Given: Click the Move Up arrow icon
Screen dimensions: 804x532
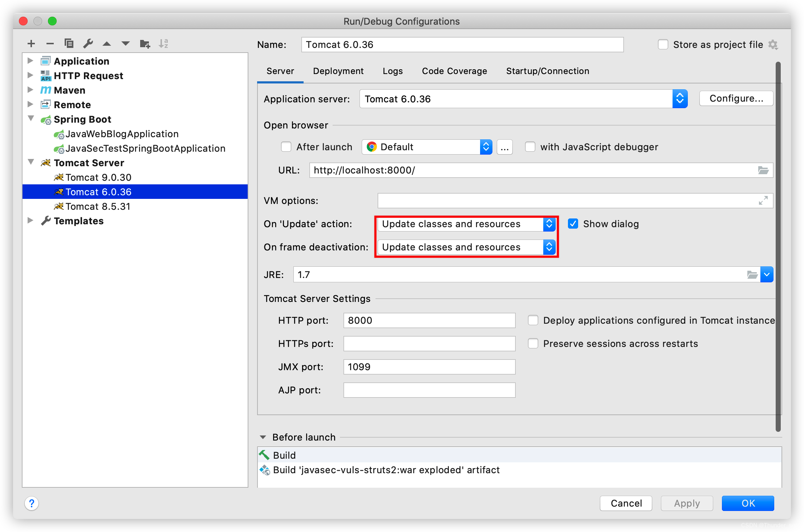Looking at the screenshot, I should coord(107,44).
